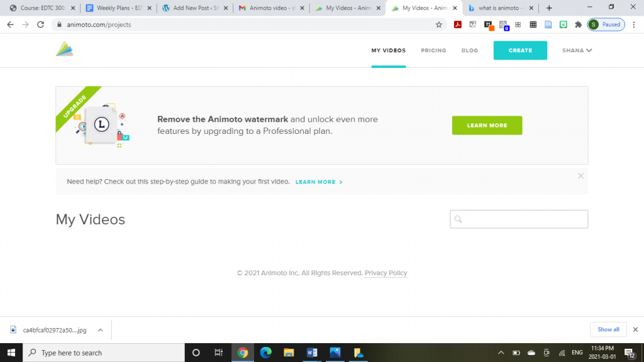This screenshot has width=644, height=362.
Task: Click the battery status icon
Action: [x=516, y=353]
